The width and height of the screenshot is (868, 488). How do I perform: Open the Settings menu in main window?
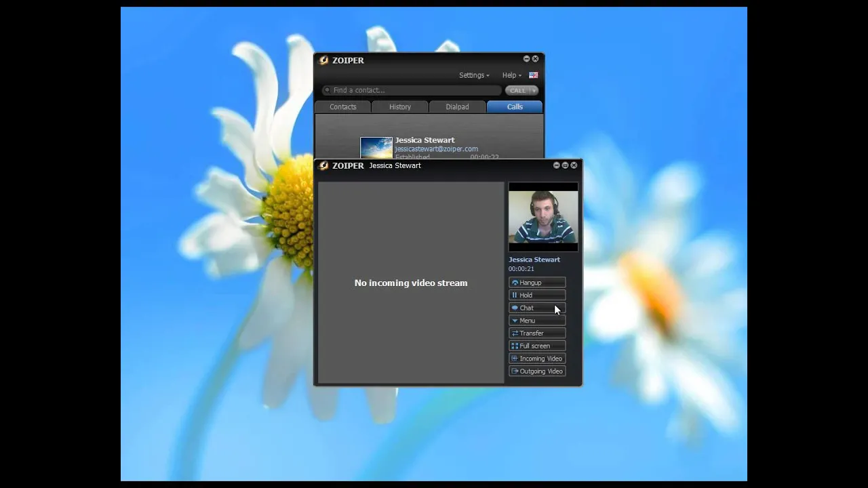[x=474, y=75]
